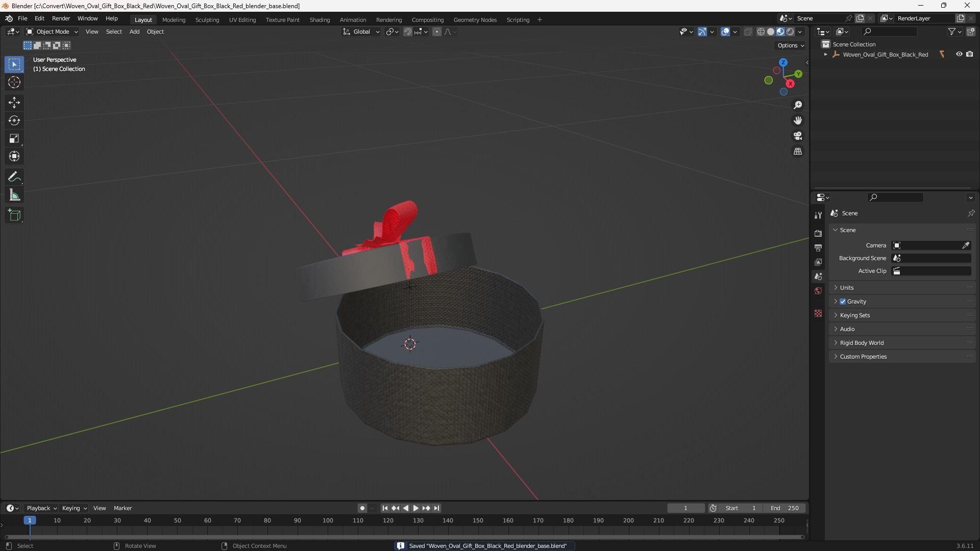
Task: Select the Add Cube tool
Action: 14,215
